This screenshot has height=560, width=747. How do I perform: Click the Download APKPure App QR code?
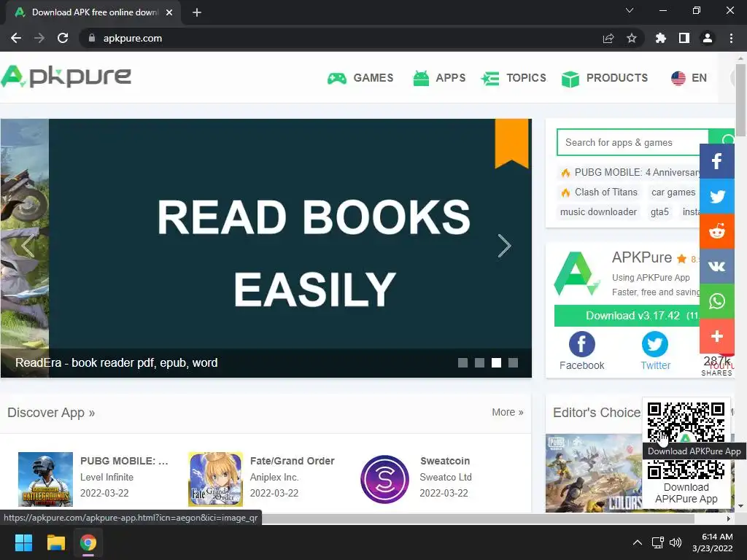point(686,440)
